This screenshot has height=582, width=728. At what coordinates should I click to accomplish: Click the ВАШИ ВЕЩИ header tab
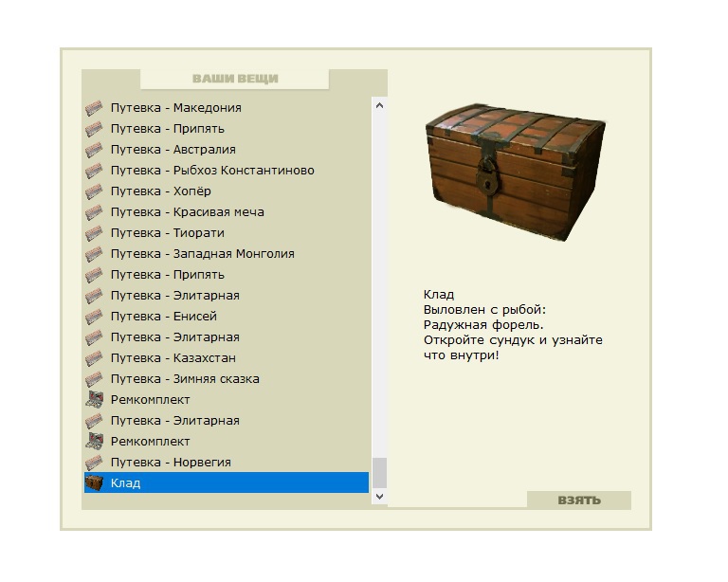point(235,79)
